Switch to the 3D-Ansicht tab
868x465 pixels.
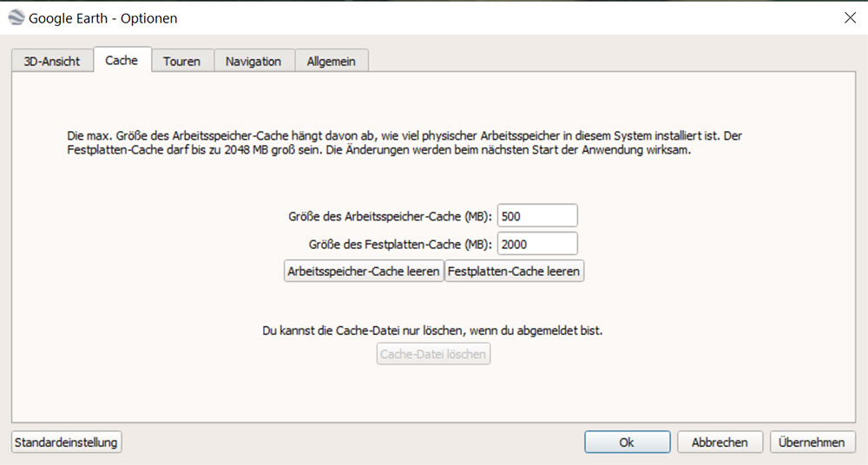tap(52, 62)
